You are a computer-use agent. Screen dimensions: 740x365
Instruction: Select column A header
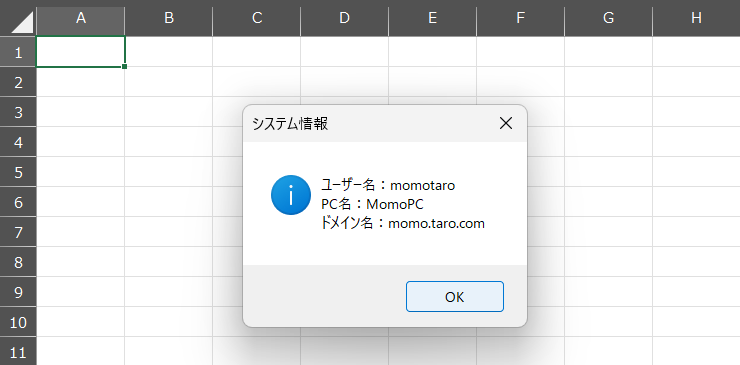[81, 18]
